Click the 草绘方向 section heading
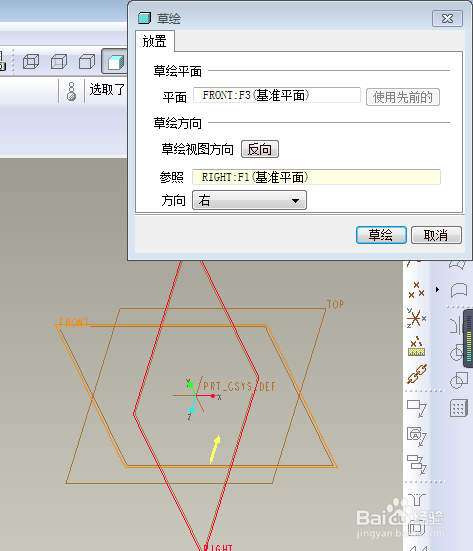Viewport: 473px width, 551px height. tap(178, 123)
